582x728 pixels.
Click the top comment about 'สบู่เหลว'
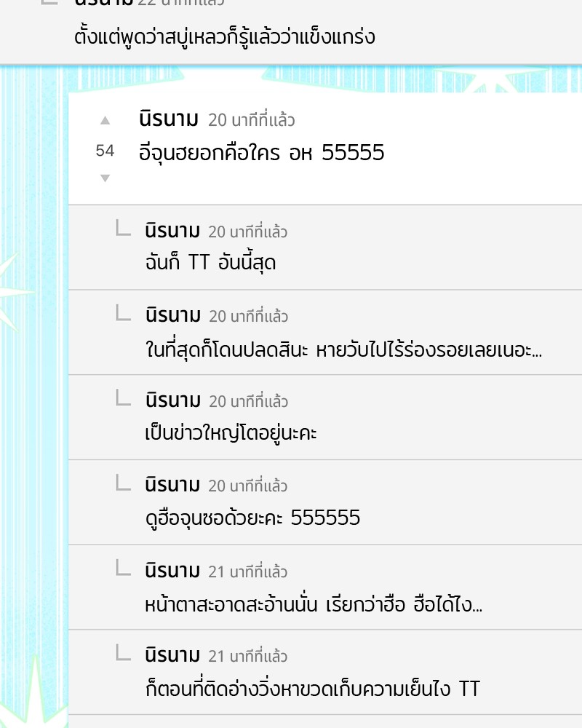(225, 36)
